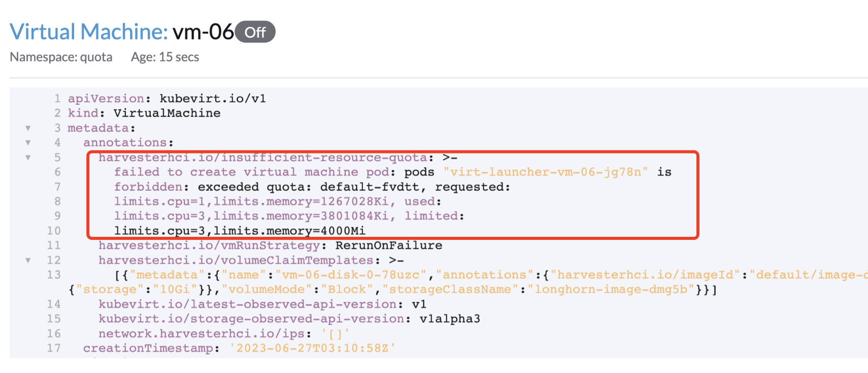Collapse the volumeClaimTemplates annotation at line 12
Image resolution: width=868 pixels, height=373 pixels.
(x=28, y=260)
